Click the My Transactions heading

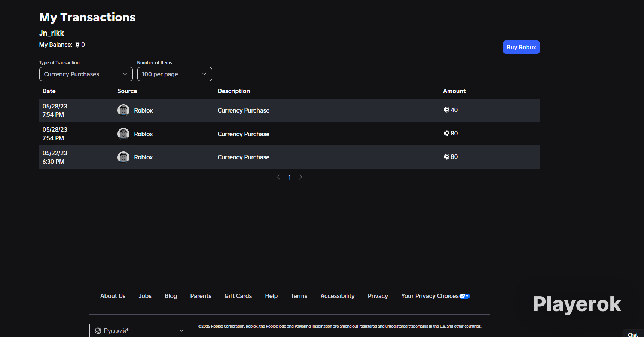pos(88,17)
